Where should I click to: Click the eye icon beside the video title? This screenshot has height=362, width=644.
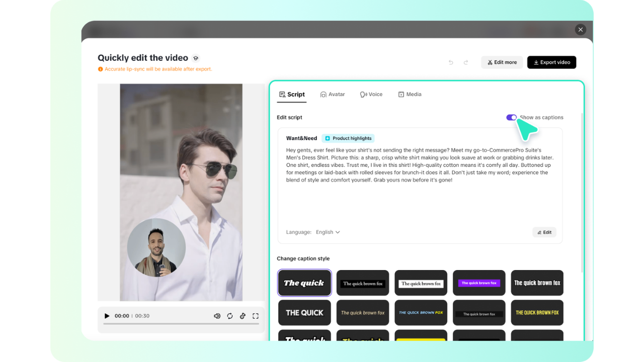(x=196, y=58)
